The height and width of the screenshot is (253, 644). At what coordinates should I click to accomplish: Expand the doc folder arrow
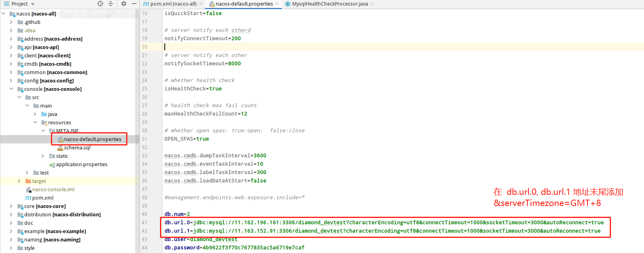[x=11, y=223]
